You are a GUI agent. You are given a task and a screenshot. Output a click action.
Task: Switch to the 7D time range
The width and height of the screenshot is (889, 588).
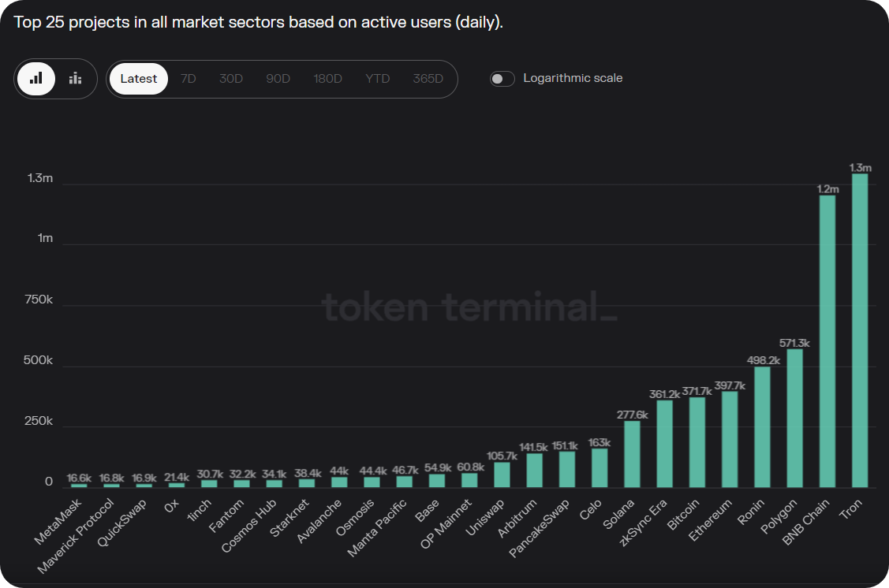click(189, 79)
